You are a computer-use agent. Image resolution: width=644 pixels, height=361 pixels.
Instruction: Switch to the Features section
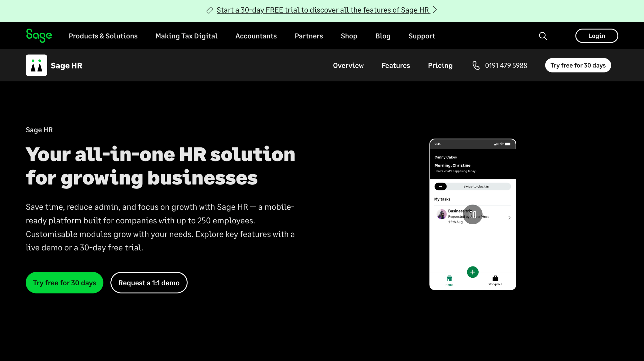pos(396,65)
